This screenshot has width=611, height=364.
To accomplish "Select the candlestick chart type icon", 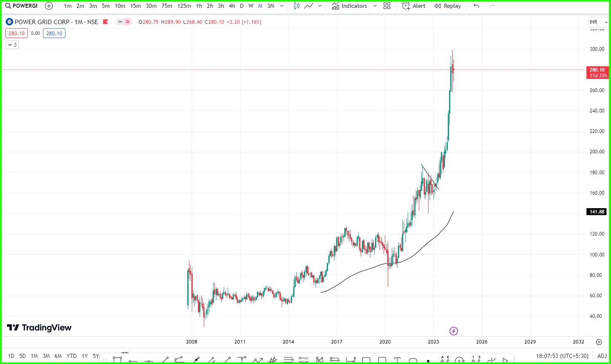I will click(x=297, y=6).
